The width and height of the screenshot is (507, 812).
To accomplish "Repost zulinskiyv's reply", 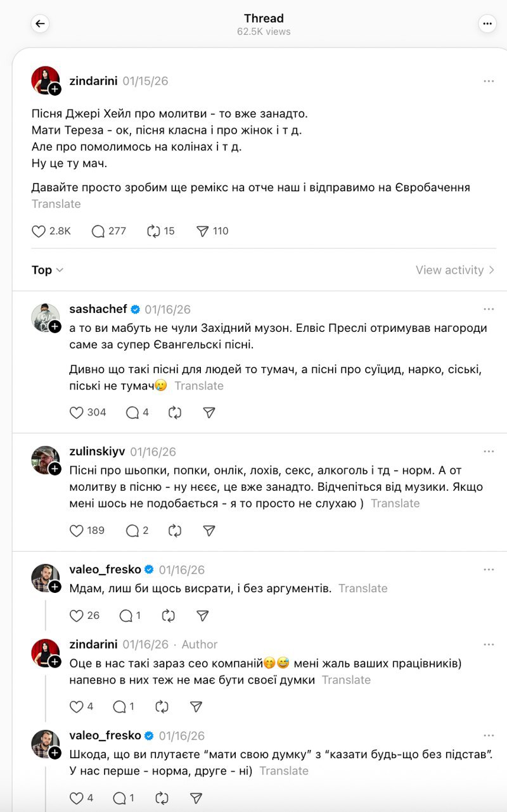I will [175, 530].
